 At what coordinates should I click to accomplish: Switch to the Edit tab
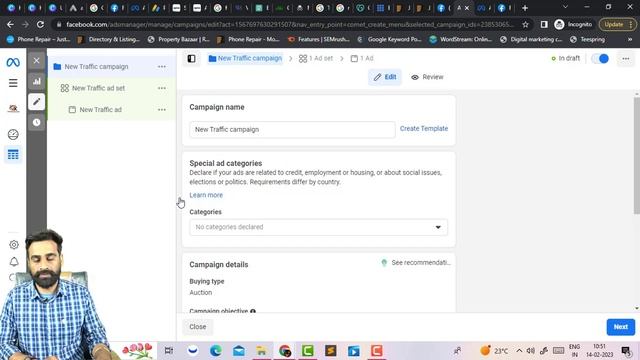[385, 77]
